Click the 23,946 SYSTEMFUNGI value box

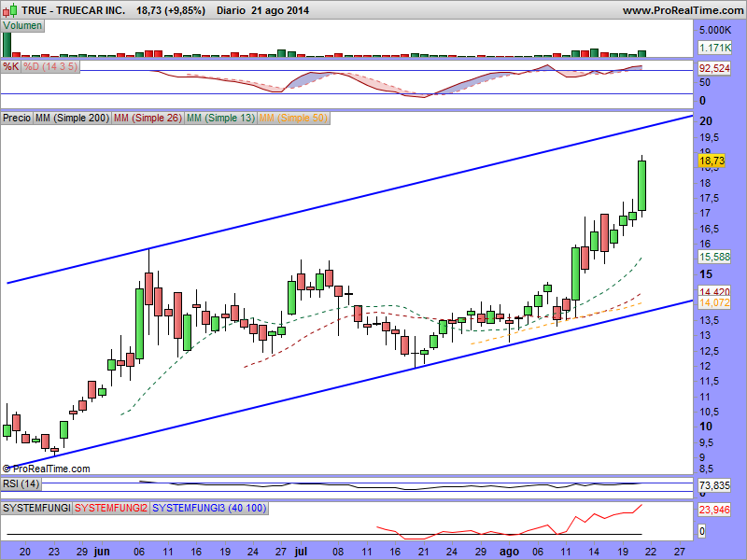pyautogui.click(x=714, y=510)
